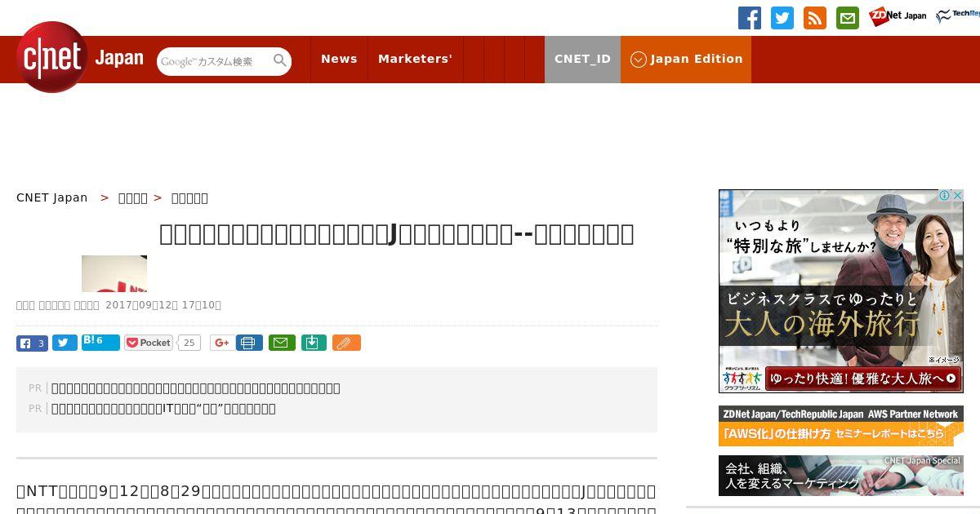Open the second PR link mentioning IT

163,409
